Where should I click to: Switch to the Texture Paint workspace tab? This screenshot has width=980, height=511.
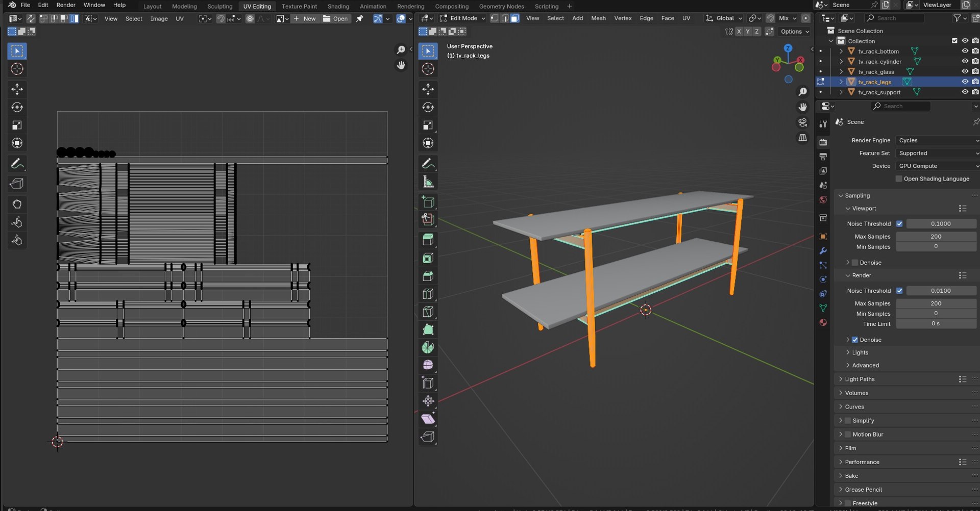coord(299,6)
